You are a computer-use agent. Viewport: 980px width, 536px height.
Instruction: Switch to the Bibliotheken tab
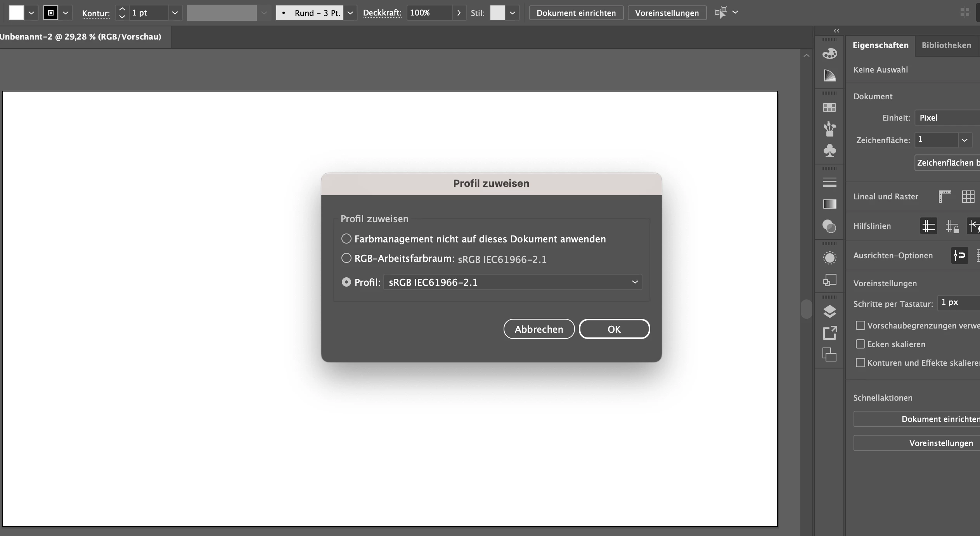[x=946, y=45]
